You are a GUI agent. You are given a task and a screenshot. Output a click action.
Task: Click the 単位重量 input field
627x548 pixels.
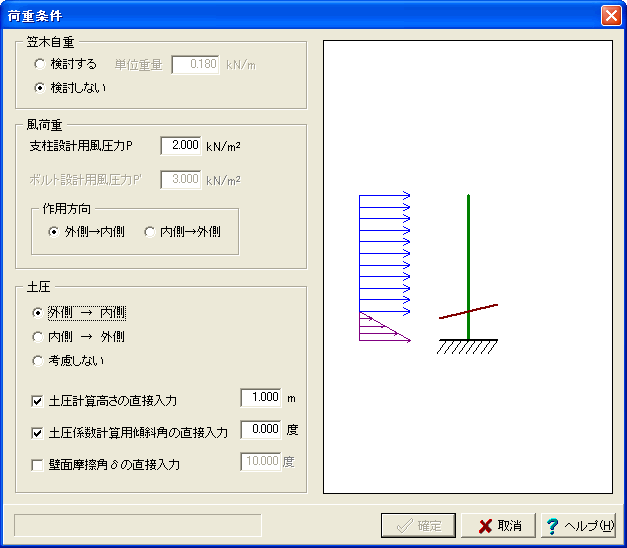point(195,64)
